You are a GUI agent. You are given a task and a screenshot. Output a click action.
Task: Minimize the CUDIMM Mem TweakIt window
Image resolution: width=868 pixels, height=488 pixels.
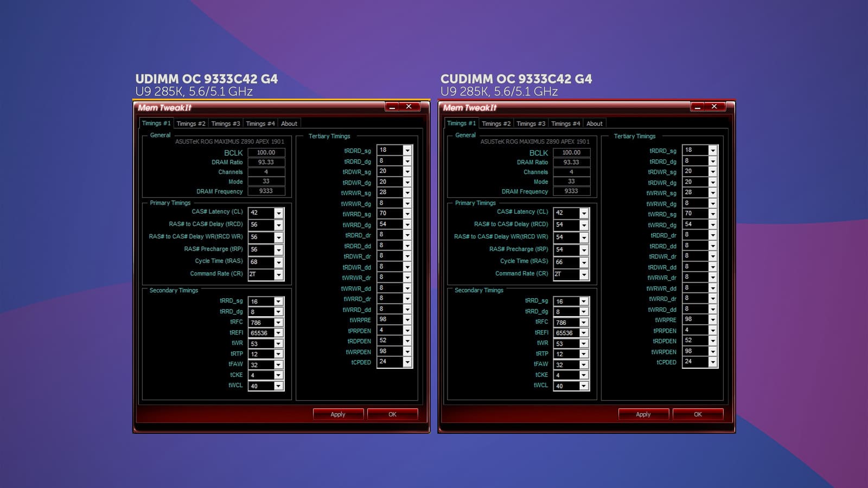697,107
